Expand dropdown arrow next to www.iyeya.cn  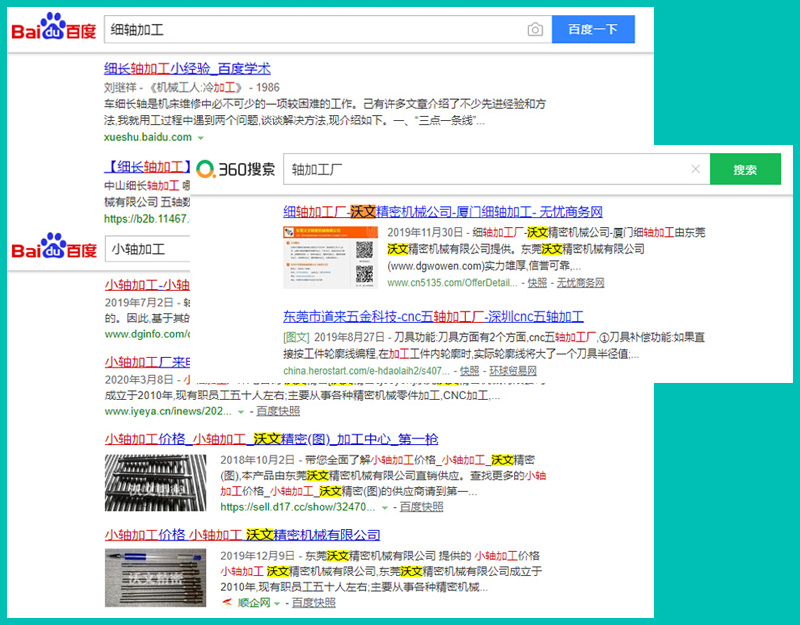[241, 412]
